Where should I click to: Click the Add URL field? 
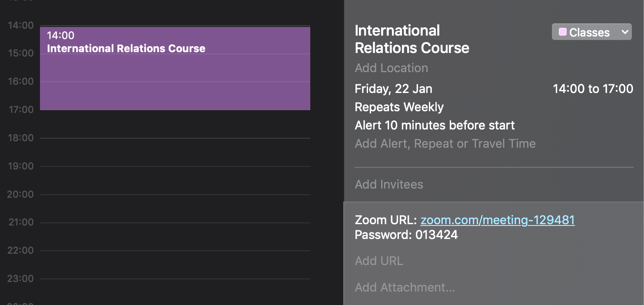(379, 261)
